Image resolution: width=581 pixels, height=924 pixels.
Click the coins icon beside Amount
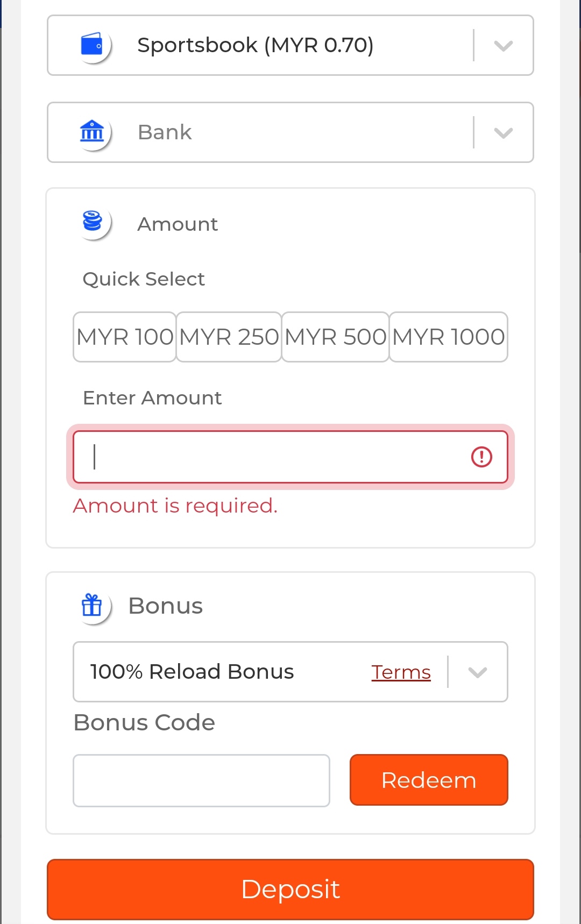92,221
